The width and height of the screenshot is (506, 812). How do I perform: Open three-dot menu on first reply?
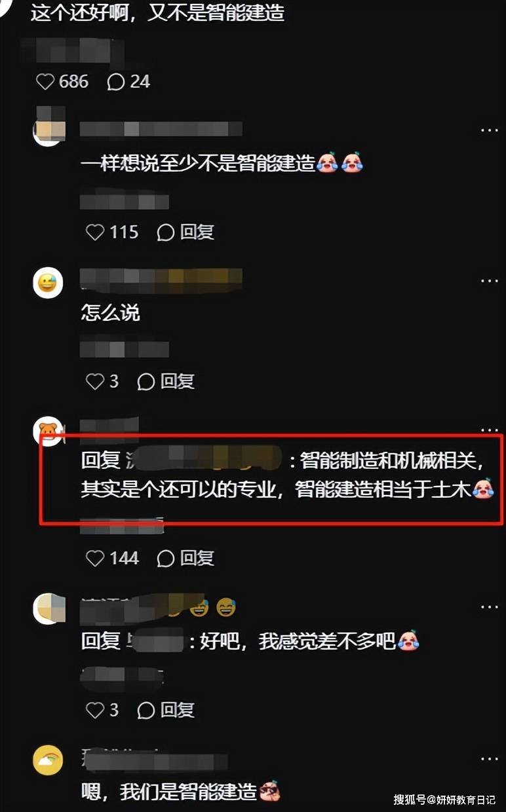tap(489, 130)
